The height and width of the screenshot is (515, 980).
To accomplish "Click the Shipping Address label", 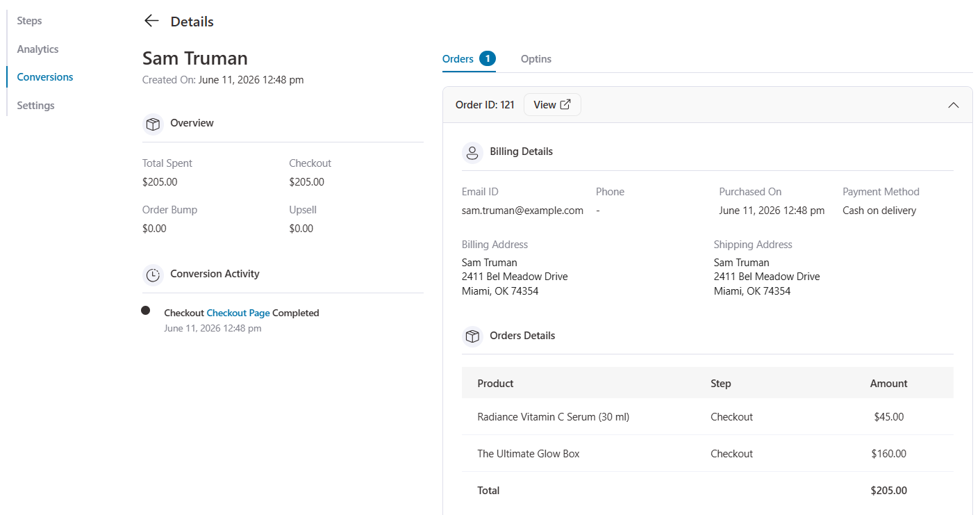I will [753, 245].
